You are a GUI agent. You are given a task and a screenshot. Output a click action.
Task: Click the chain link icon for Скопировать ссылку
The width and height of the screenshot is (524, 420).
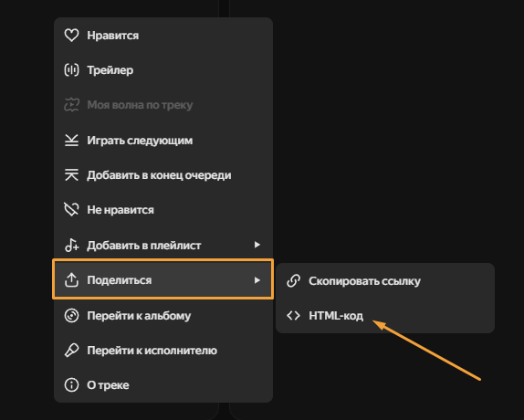293,281
